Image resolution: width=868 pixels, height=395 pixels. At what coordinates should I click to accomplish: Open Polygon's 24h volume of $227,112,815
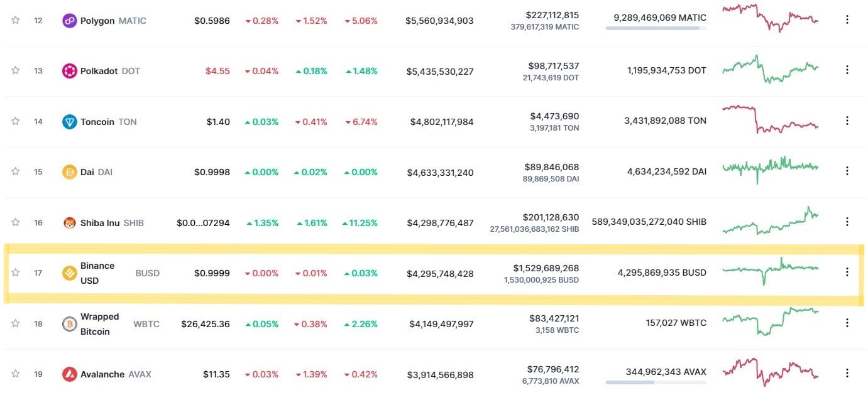(x=552, y=15)
